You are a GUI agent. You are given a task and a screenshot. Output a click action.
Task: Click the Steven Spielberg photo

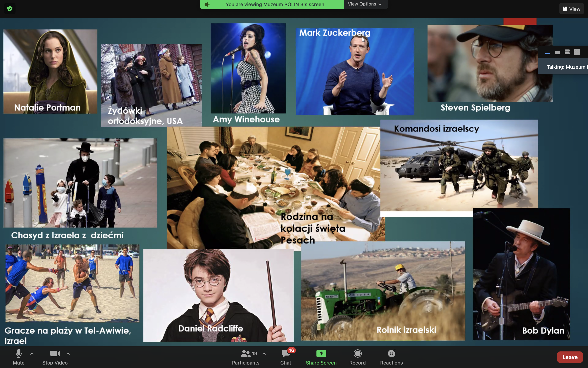coord(490,63)
